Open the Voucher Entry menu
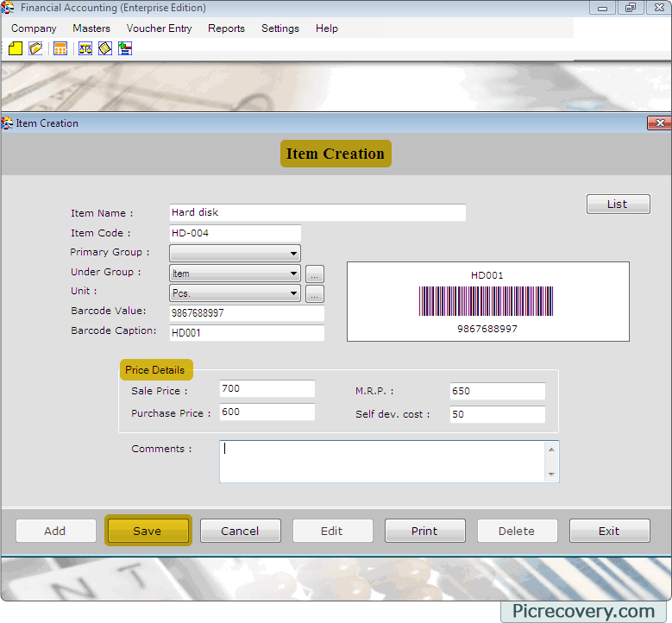672x623 pixels. pyautogui.click(x=159, y=28)
